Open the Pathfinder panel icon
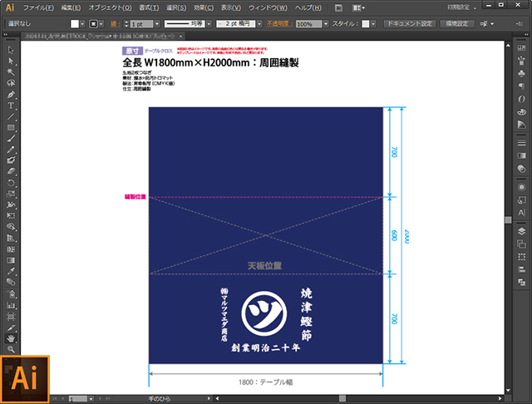532x404 pixels. tap(521, 282)
